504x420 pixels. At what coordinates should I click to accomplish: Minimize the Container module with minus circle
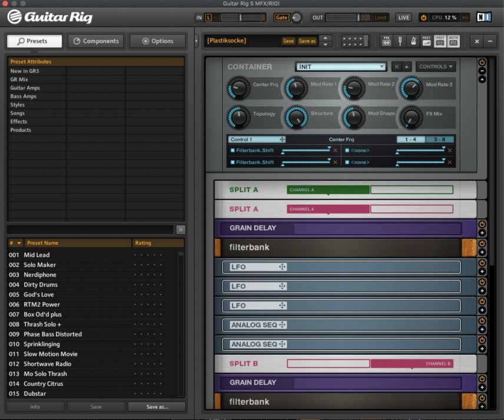pyautogui.click(x=482, y=71)
